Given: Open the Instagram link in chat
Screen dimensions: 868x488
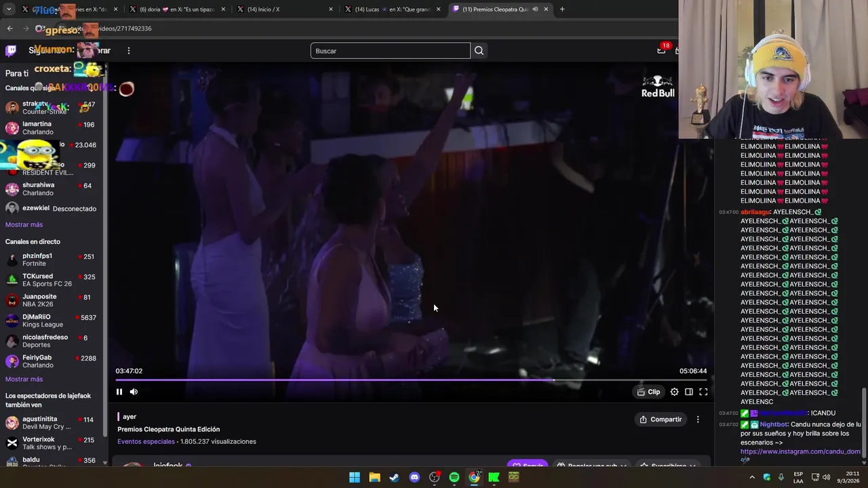Looking at the screenshot, I should (x=800, y=451).
